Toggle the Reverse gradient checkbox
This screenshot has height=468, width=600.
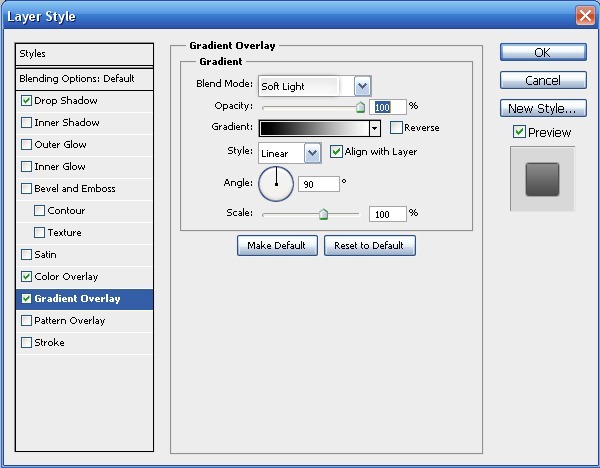396,128
